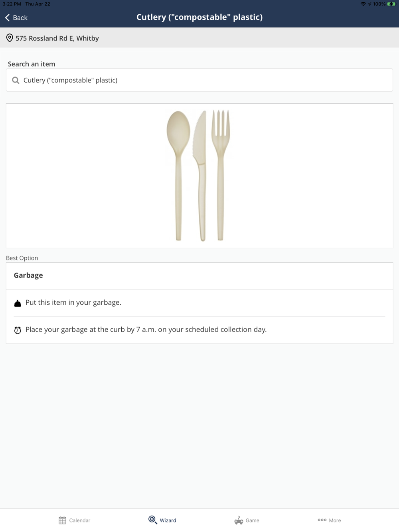Focus the item search text field
Screen dimensions: 399x532
199,80
